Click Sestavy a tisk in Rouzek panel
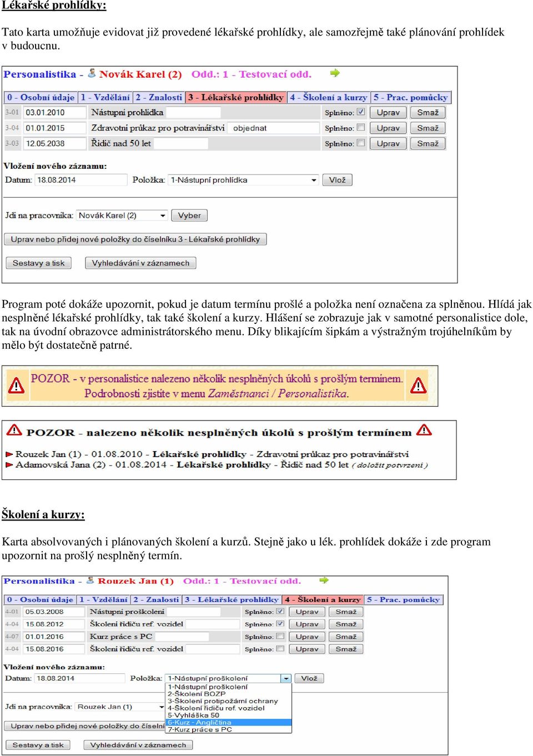The height and width of the screenshot is (756, 533). pos(38,745)
